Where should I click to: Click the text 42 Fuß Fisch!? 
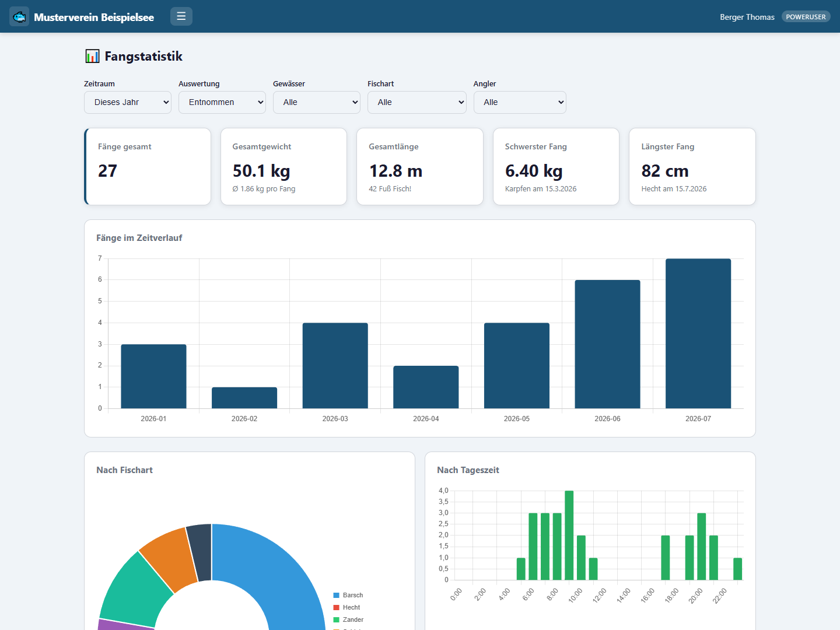(x=390, y=189)
